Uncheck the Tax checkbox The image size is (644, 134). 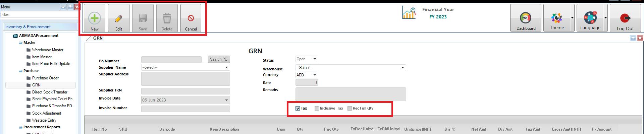point(298,109)
